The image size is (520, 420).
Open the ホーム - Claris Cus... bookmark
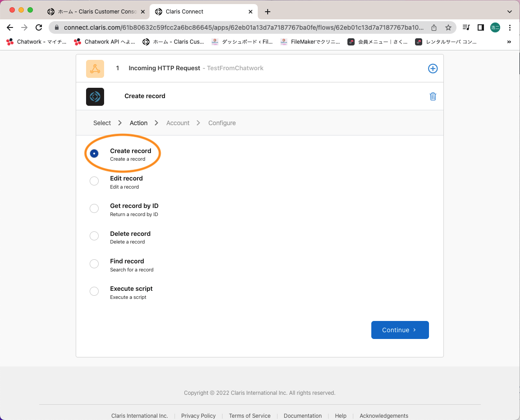click(x=173, y=42)
